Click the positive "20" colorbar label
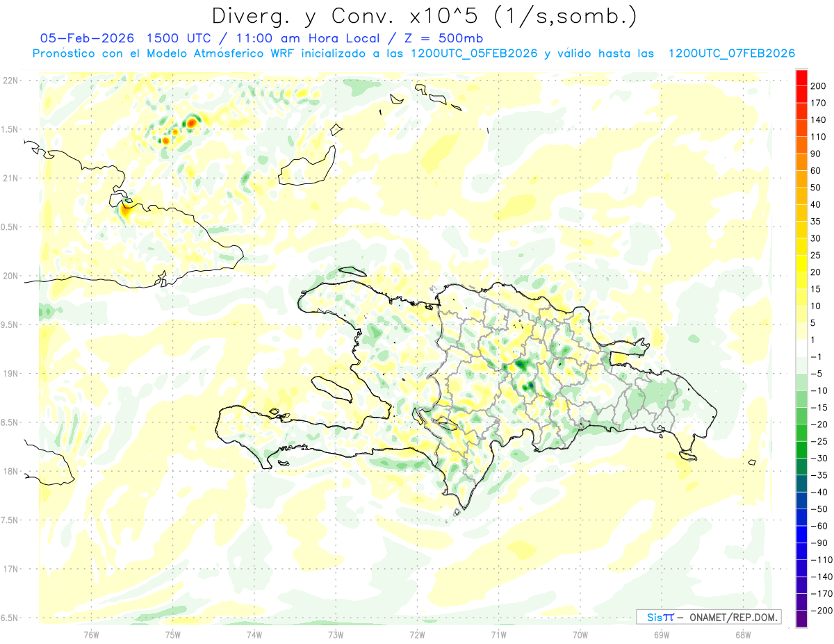Image resolution: width=834 pixels, height=644 pixels. (817, 272)
